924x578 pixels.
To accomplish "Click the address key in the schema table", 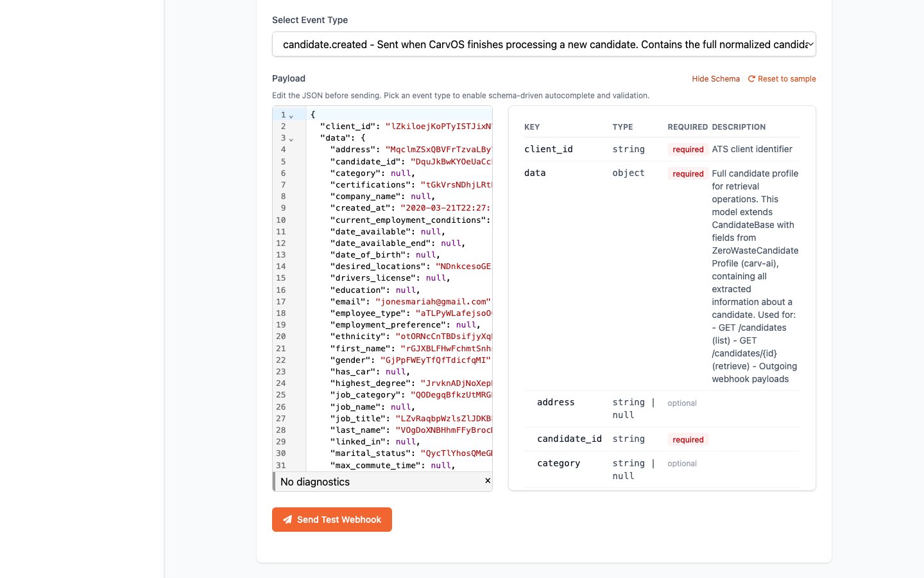I will point(556,402).
